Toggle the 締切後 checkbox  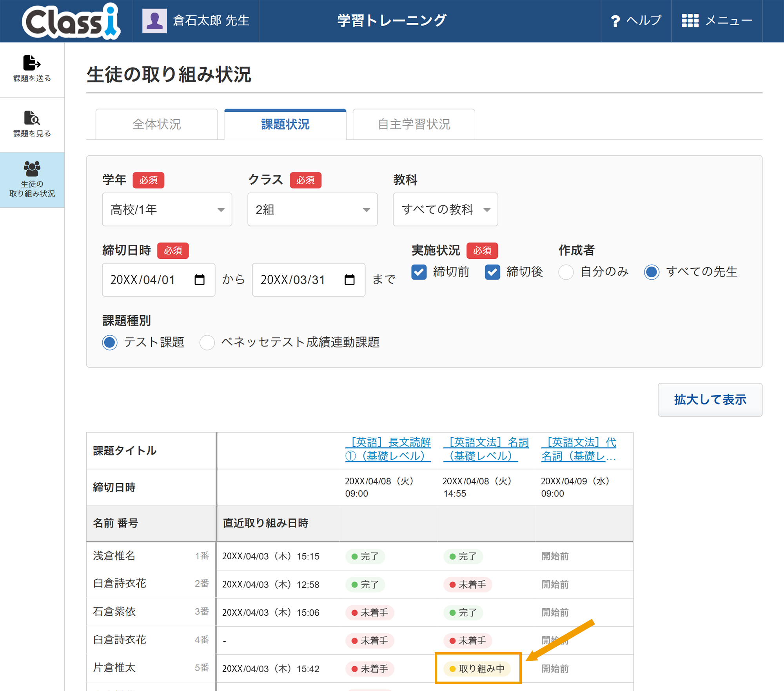pyautogui.click(x=492, y=272)
